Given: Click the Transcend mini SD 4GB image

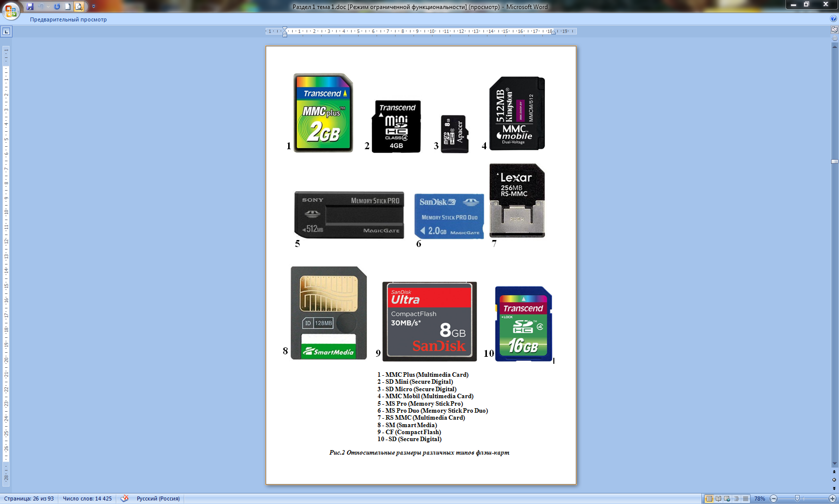Looking at the screenshot, I should click(x=396, y=126).
